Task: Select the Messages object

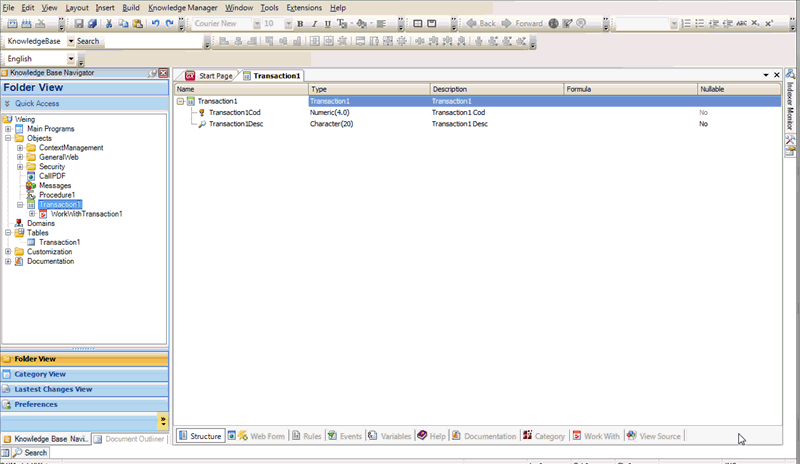Action: (x=55, y=185)
